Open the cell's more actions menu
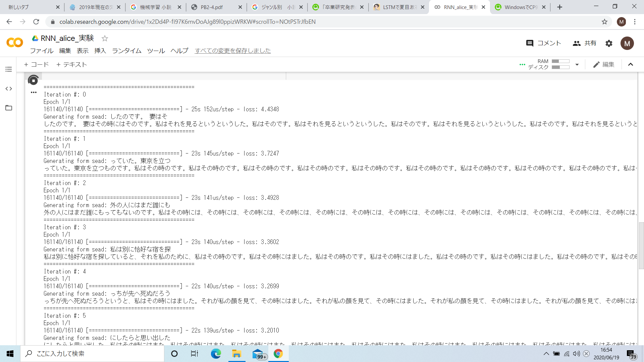The height and width of the screenshot is (362, 644). (33, 93)
